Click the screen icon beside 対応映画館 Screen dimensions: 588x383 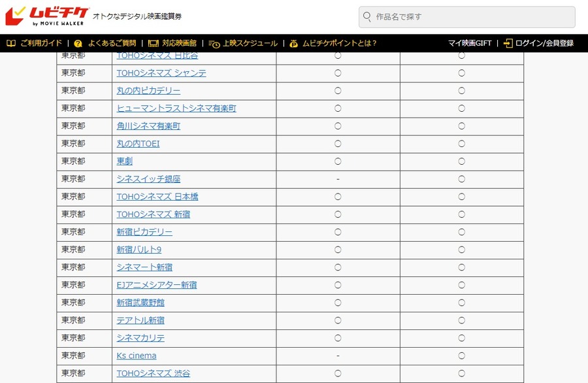(x=154, y=44)
